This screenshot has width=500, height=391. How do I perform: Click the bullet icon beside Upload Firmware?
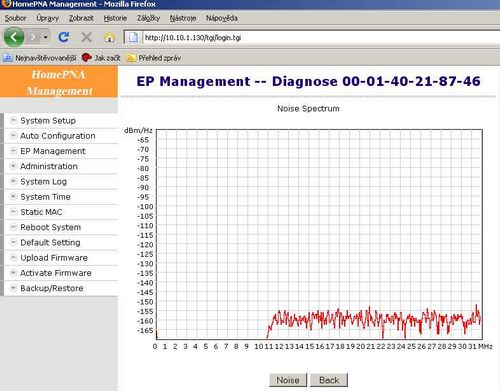pyautogui.click(x=13, y=257)
